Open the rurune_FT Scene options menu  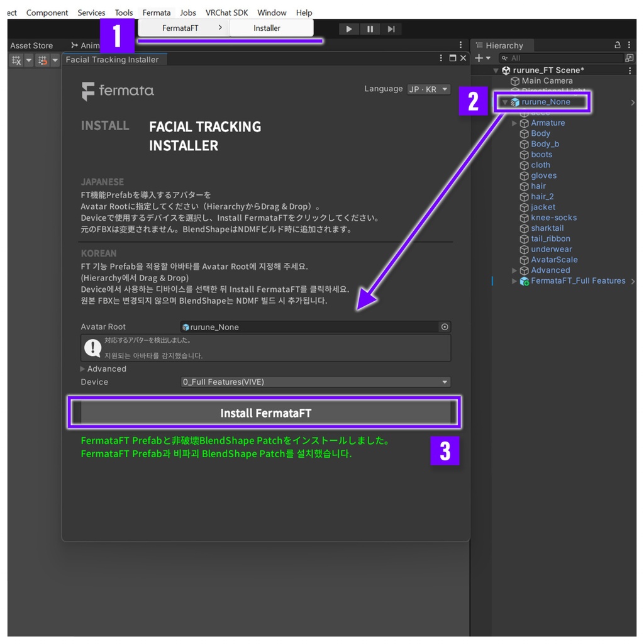click(630, 70)
